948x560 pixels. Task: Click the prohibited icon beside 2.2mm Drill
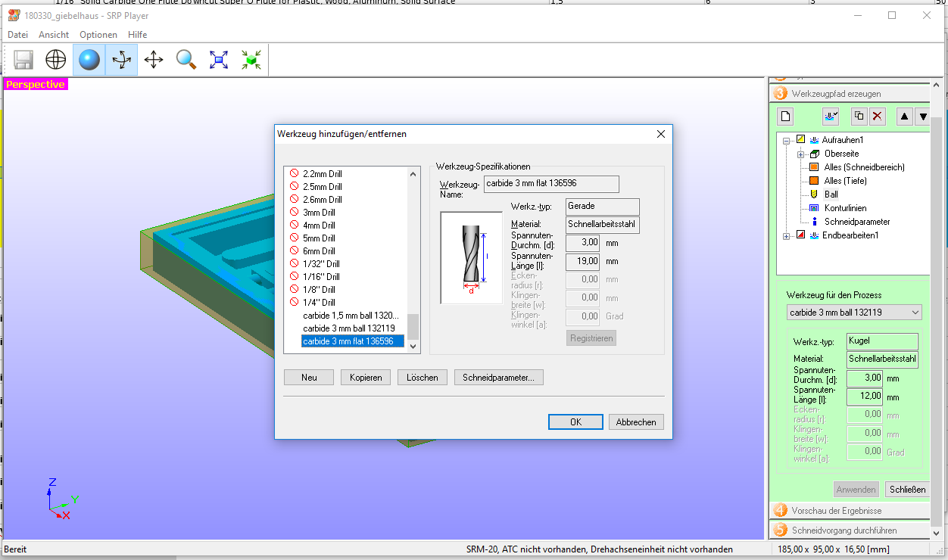coord(295,174)
